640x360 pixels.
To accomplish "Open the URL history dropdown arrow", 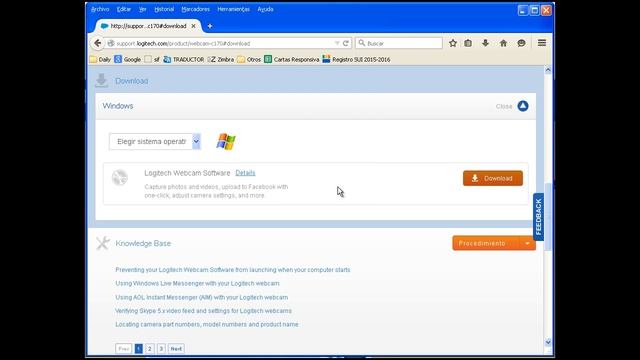I will click(x=337, y=43).
